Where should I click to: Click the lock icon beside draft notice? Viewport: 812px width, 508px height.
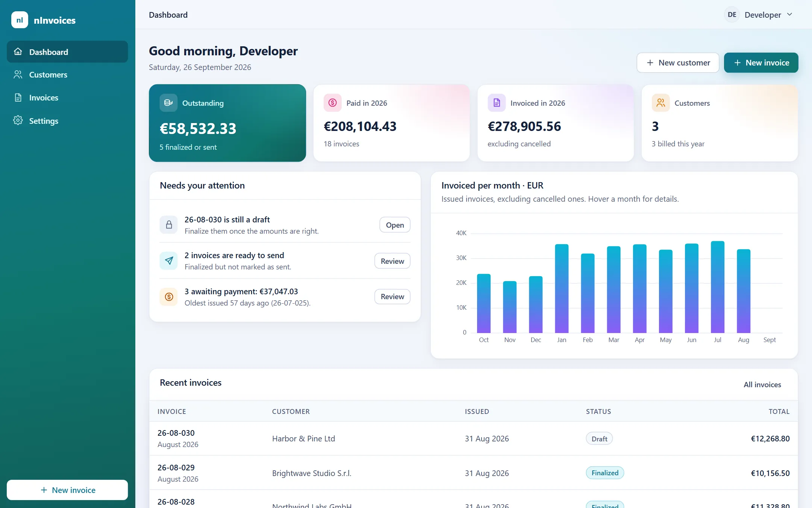point(169,225)
